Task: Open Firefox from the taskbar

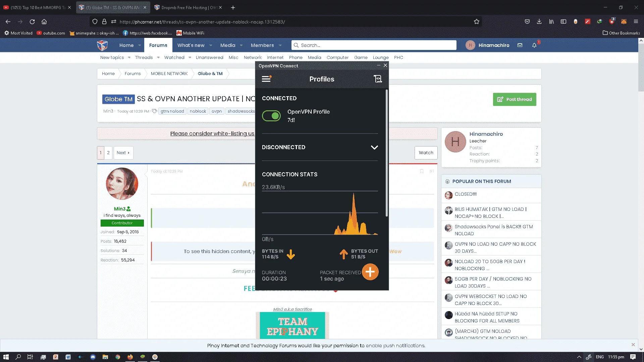Action: click(x=130, y=357)
